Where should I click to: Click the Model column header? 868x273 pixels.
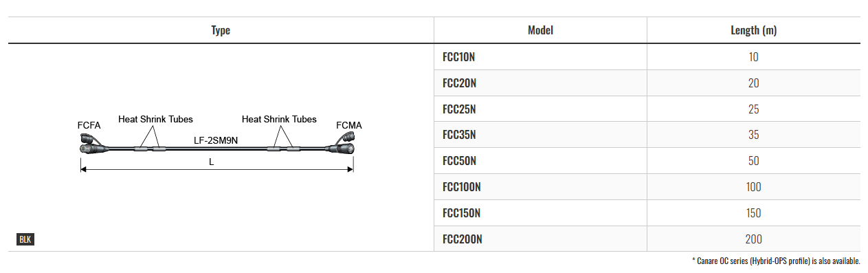[540, 30]
